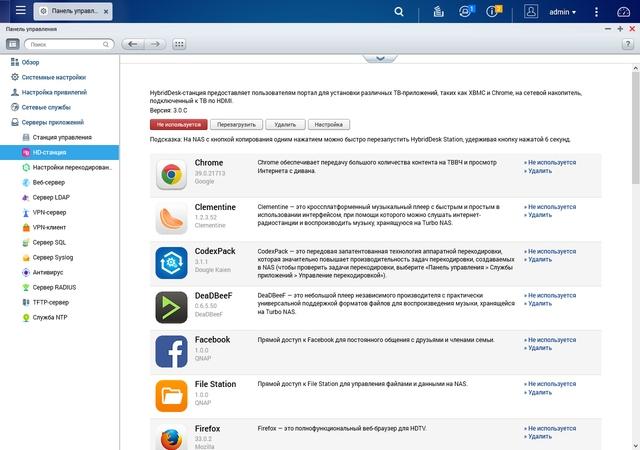Open Сетевые службы in sidebar
This screenshot has width=640, height=450.
41,107
